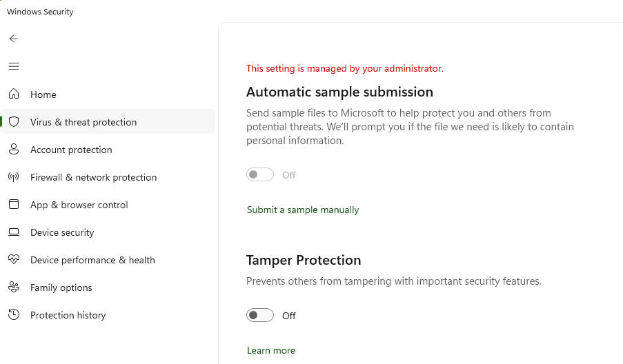Click the App & browser control window icon
623x364 pixels.
[x=14, y=205]
